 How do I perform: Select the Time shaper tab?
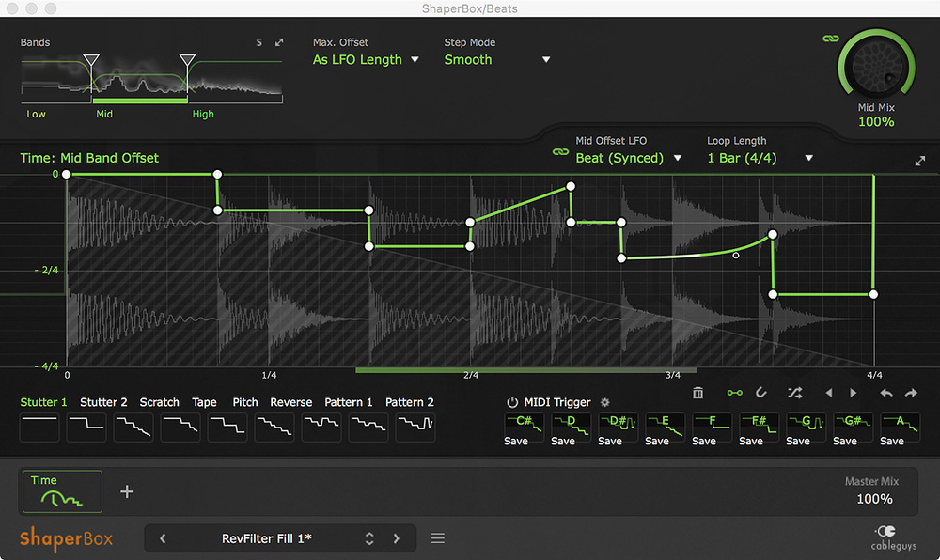coord(62,491)
